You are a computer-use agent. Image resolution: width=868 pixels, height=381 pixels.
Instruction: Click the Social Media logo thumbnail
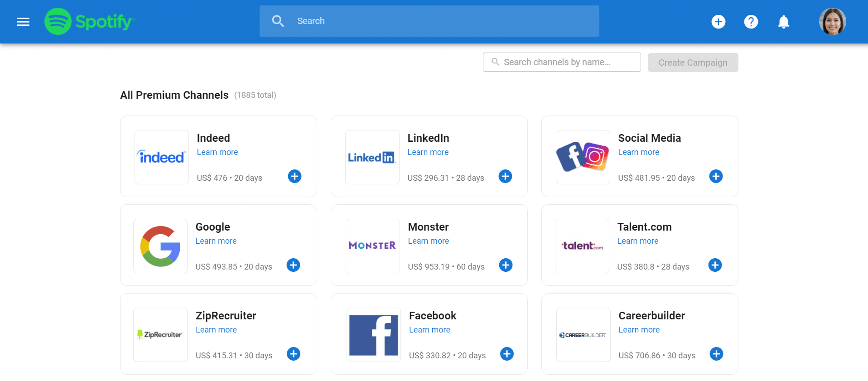pyautogui.click(x=583, y=157)
